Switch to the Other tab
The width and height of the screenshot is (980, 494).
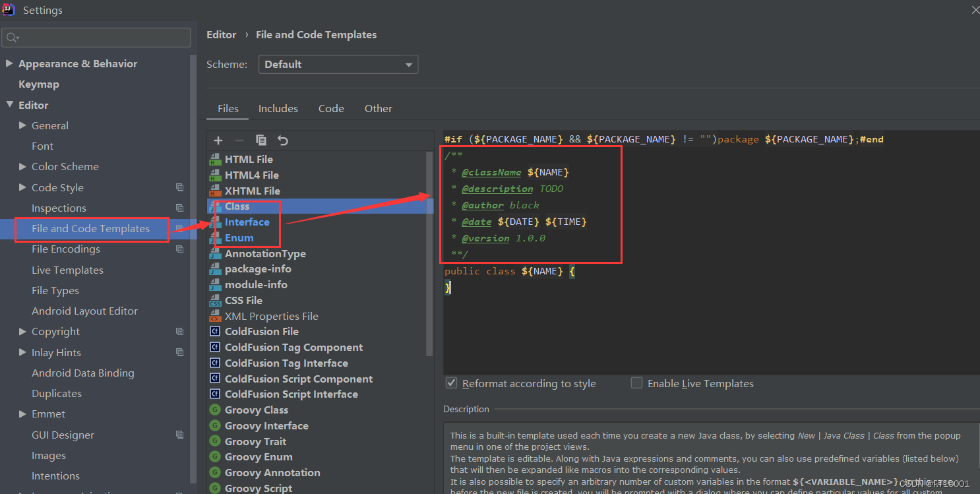(x=379, y=109)
